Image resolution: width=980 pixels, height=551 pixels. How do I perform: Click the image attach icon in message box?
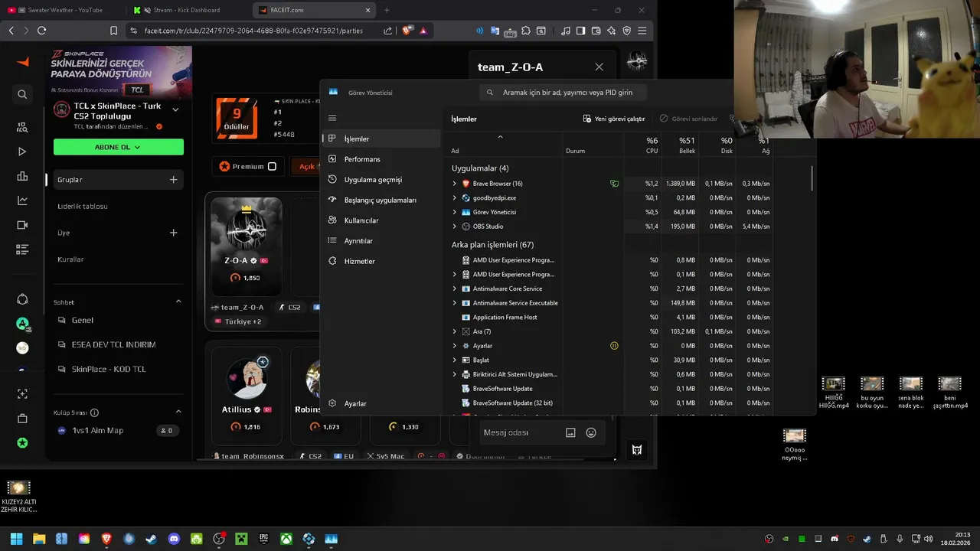coord(570,432)
